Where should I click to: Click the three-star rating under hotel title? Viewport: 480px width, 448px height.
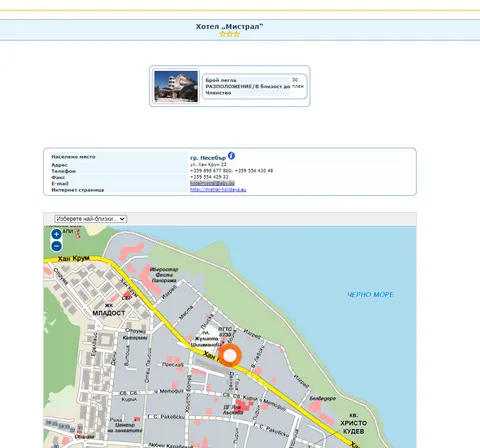click(x=229, y=34)
